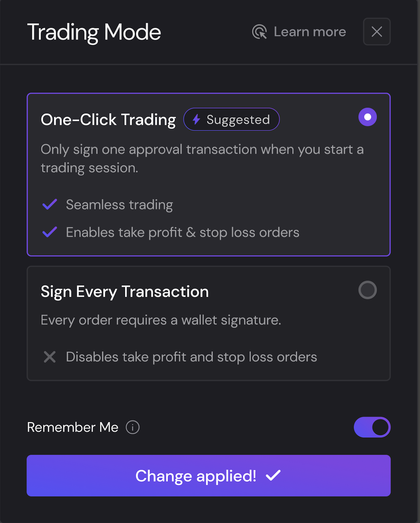
Task: Click the One-Click Trading heading
Action: (108, 120)
